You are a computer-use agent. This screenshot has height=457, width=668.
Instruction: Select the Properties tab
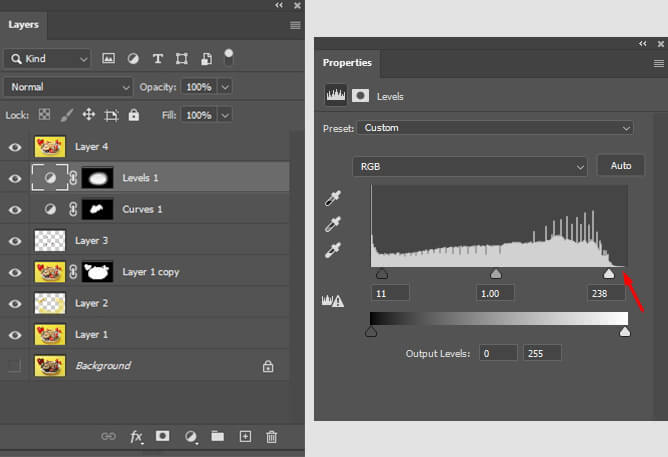[x=347, y=63]
